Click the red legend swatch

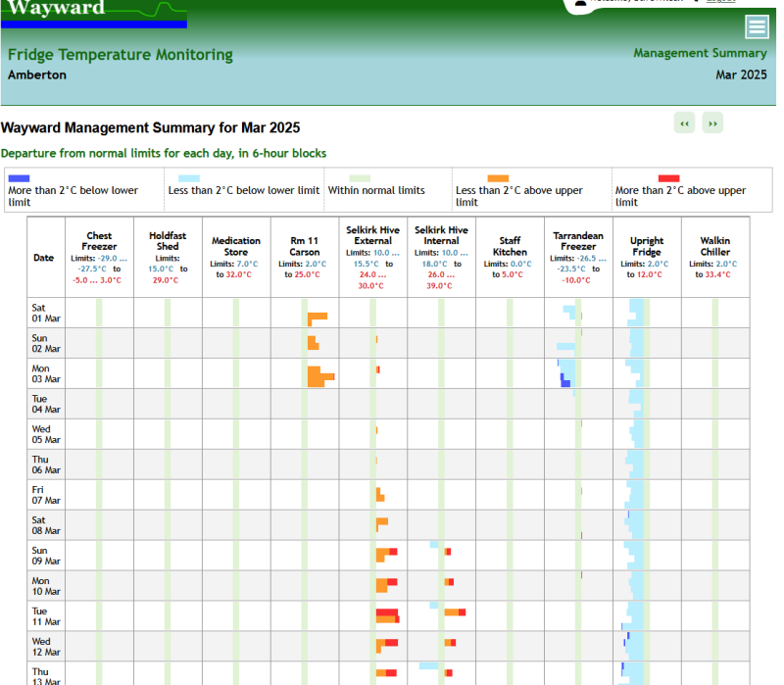point(668,178)
